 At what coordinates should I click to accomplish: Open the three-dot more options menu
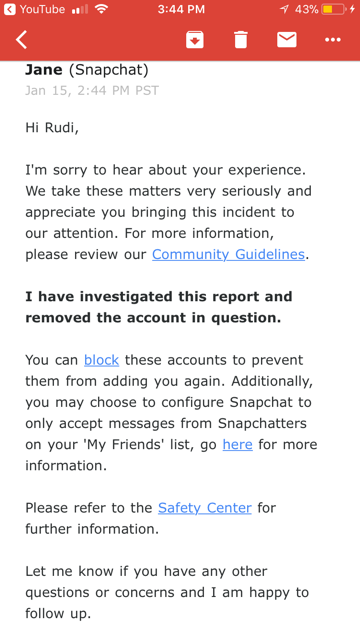333,40
